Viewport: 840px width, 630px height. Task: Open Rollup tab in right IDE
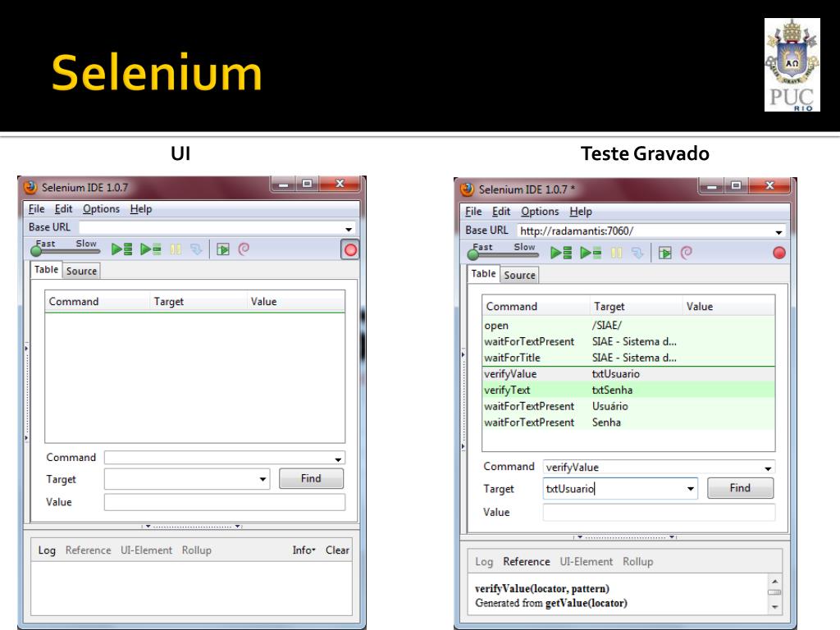click(x=637, y=561)
